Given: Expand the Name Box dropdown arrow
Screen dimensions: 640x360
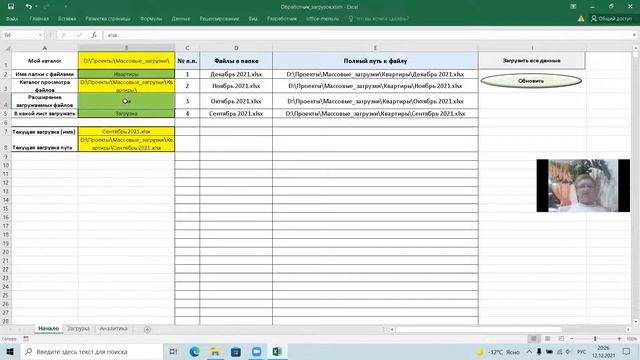Looking at the screenshot, I should click(40, 36).
